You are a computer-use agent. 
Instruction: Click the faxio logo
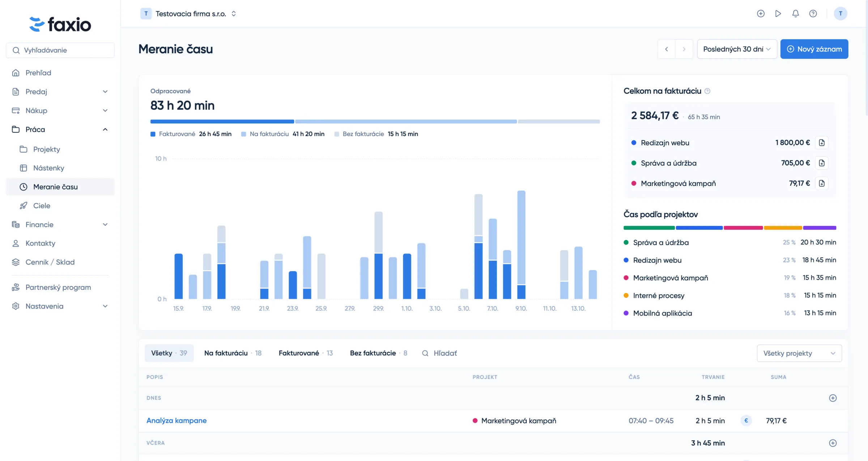[60, 24]
